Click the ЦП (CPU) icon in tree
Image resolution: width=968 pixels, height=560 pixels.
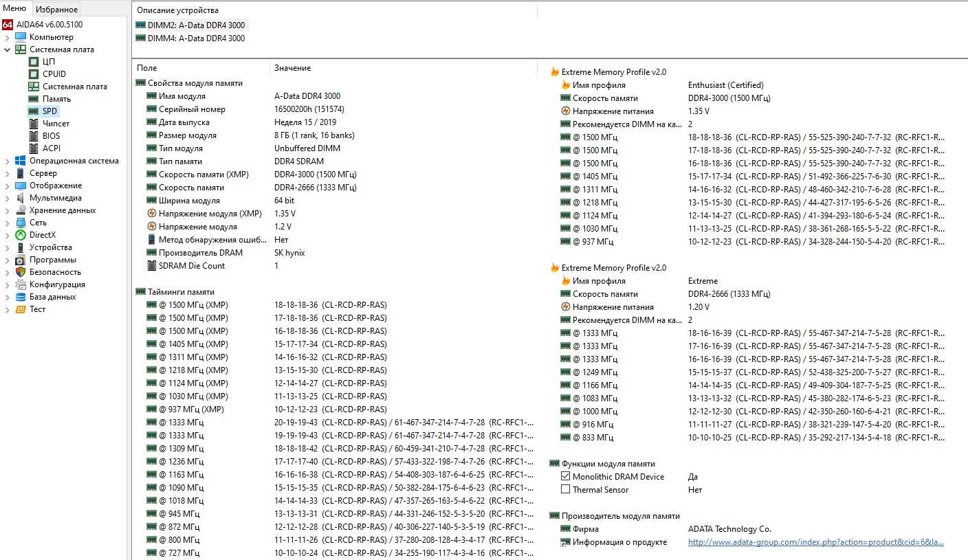coord(34,62)
